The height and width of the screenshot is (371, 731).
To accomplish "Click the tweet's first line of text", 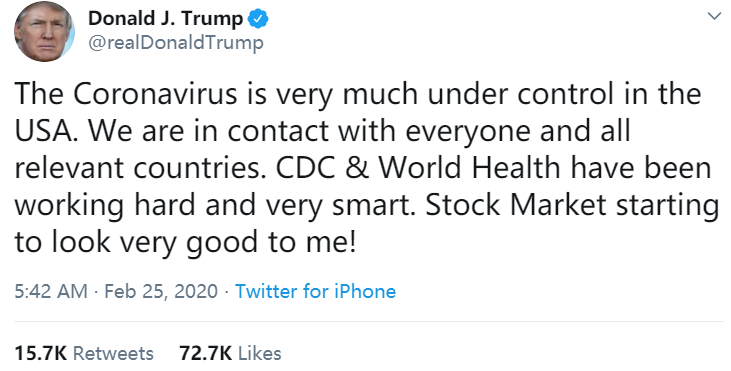I will tap(358, 94).
